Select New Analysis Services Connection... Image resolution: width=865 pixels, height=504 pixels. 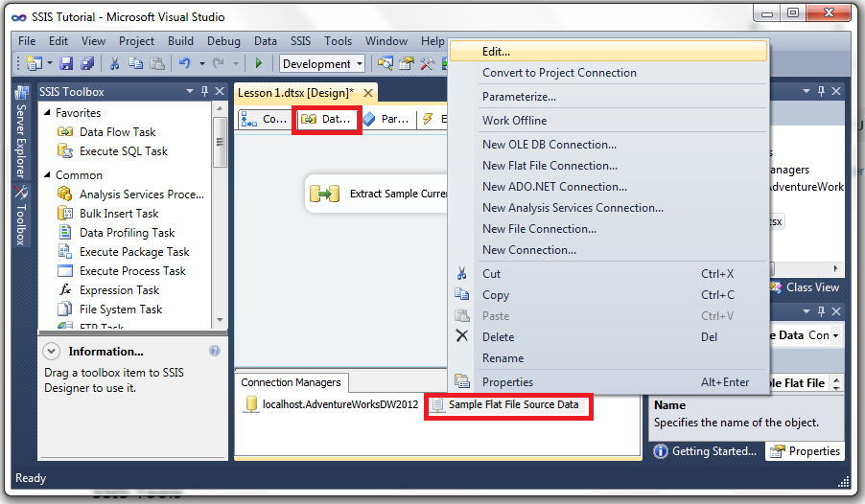(608, 208)
